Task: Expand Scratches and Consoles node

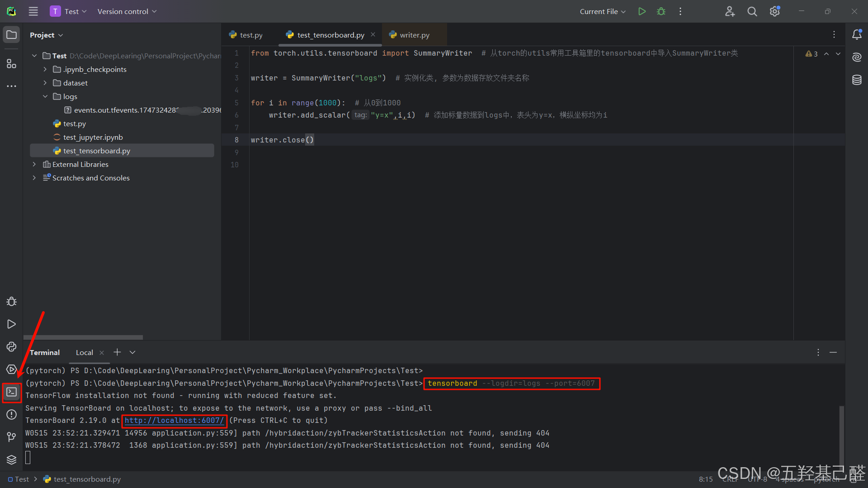Action: point(34,178)
